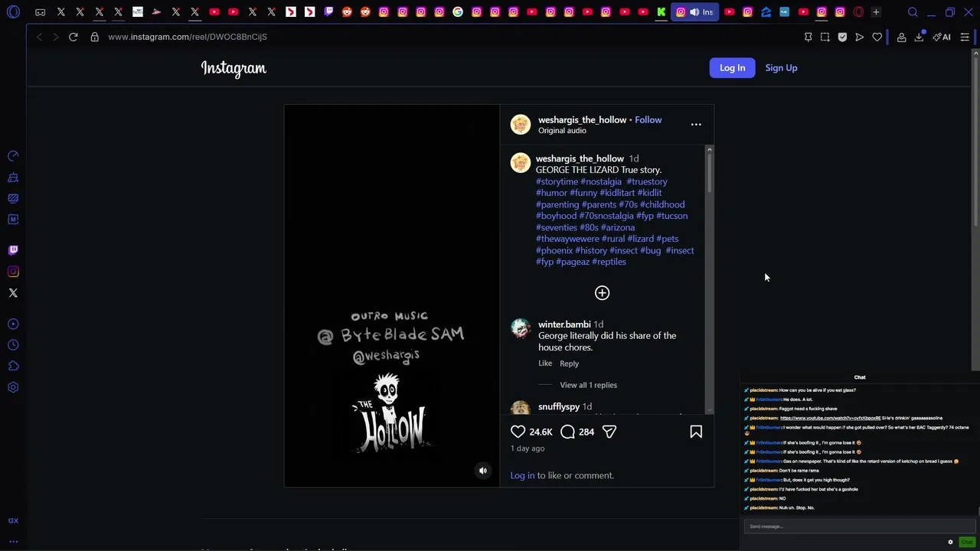Like the reel with the heart icon
This screenshot has width=980, height=551.
[x=518, y=432]
